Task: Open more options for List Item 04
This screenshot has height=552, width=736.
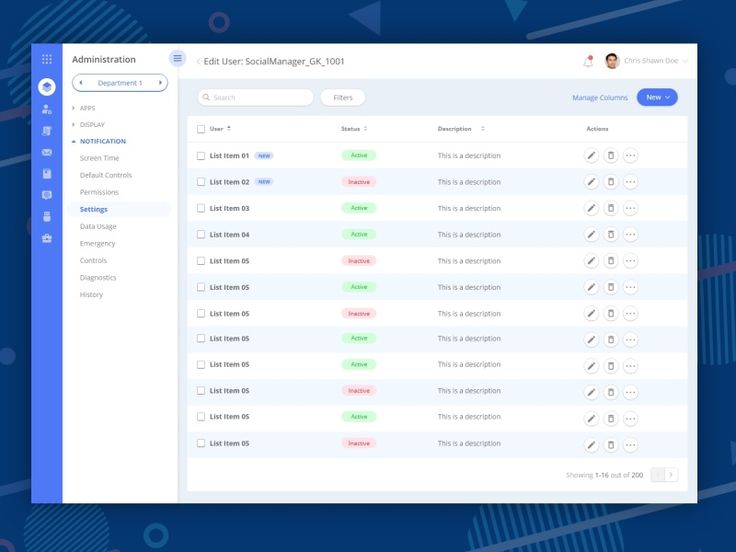Action: coord(630,234)
